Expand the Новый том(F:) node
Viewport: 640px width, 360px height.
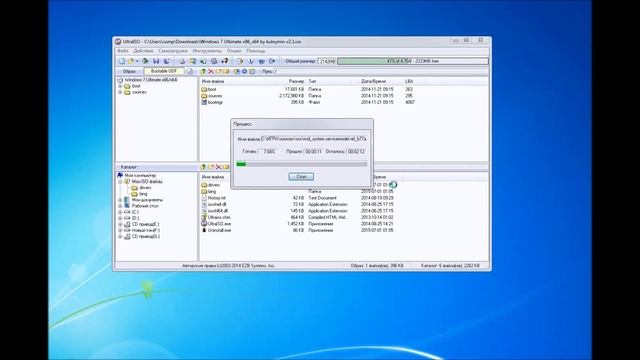tap(120, 231)
